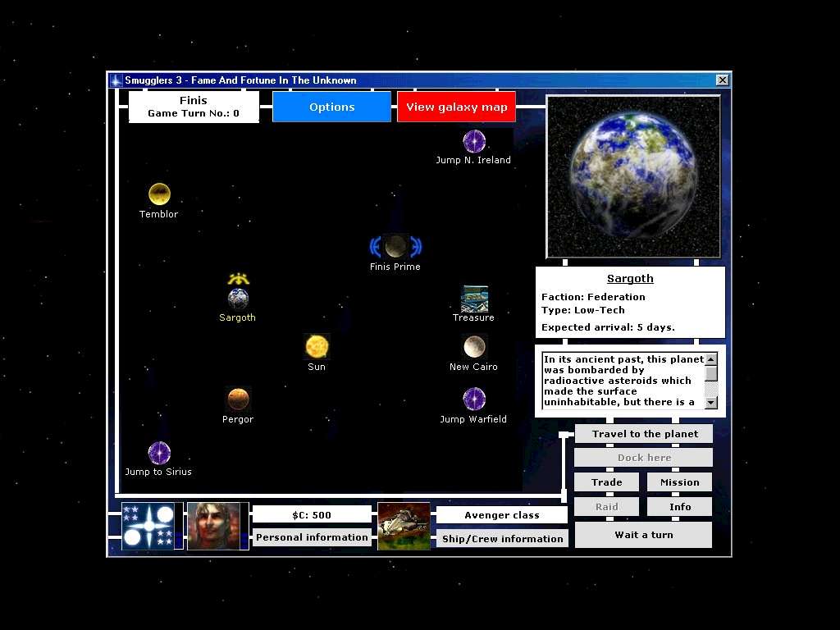Click the Federation faction emblem icon
The image size is (840, 630).
pos(148,526)
